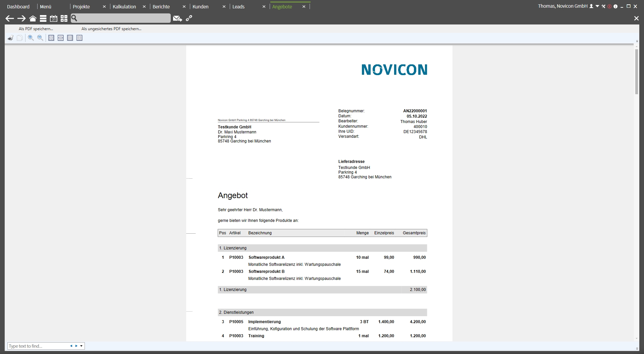Click the UID value DE12345678

click(415, 132)
